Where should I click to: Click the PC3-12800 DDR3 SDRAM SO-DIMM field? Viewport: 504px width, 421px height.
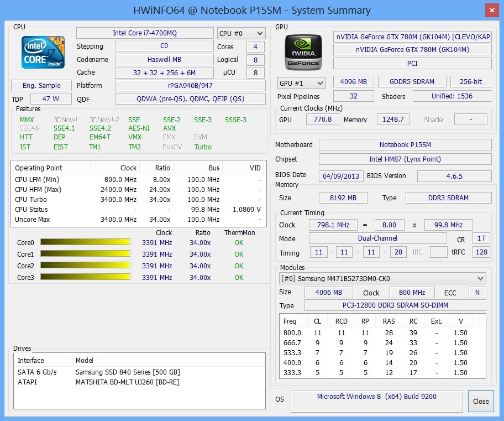tap(395, 305)
